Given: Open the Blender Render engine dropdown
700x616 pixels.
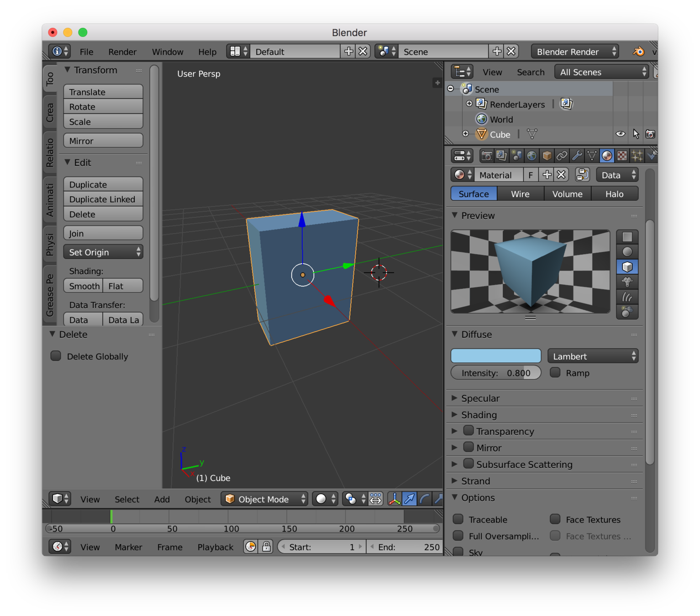Looking at the screenshot, I should 575,52.
